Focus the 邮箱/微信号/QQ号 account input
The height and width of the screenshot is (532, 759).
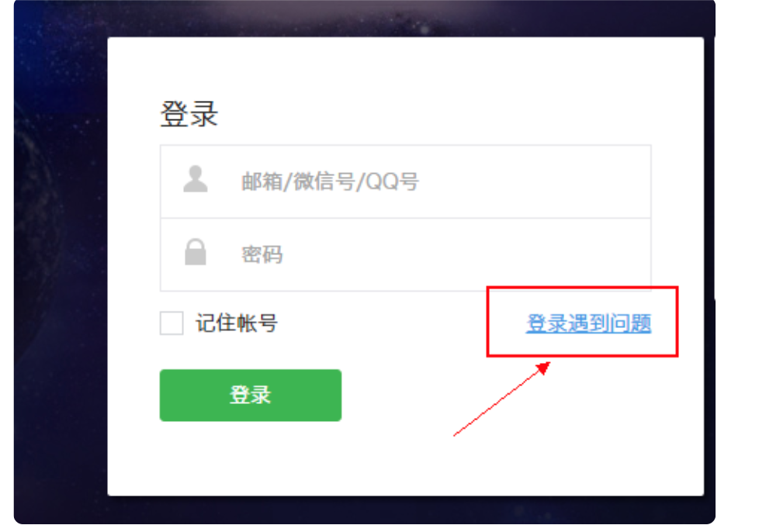tap(405, 181)
